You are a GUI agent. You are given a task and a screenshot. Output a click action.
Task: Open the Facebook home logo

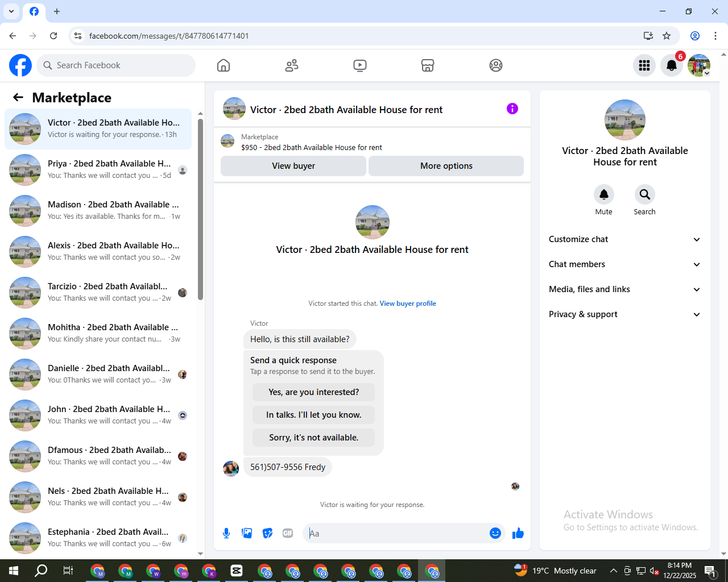[x=20, y=65]
